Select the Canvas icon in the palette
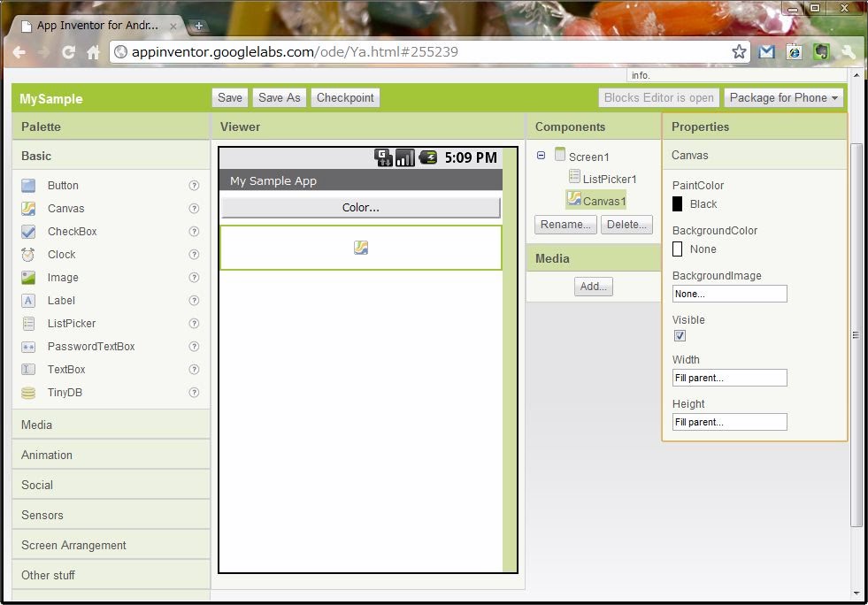Screen dimensions: 868x605 tap(29, 209)
